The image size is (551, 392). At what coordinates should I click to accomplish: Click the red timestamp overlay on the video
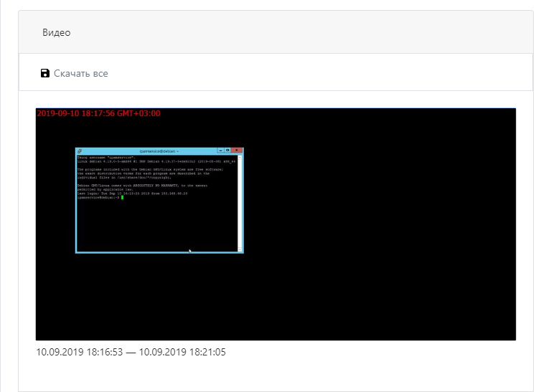98,113
